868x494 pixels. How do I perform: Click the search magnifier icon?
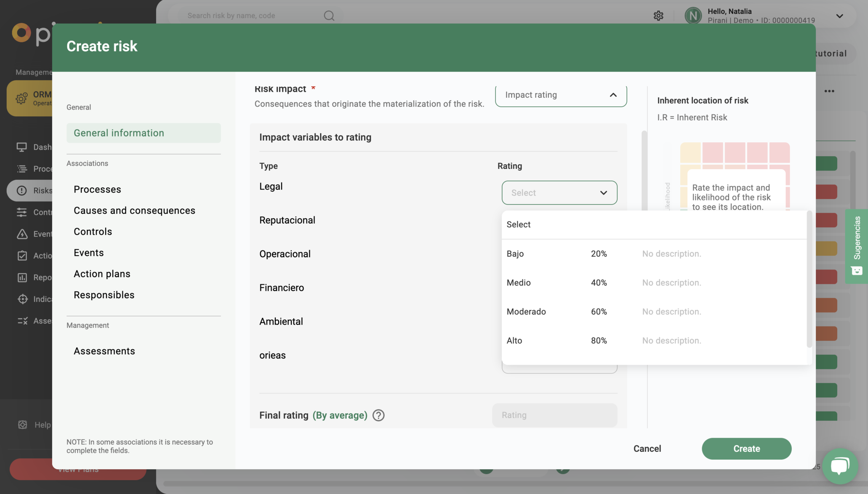tap(329, 16)
